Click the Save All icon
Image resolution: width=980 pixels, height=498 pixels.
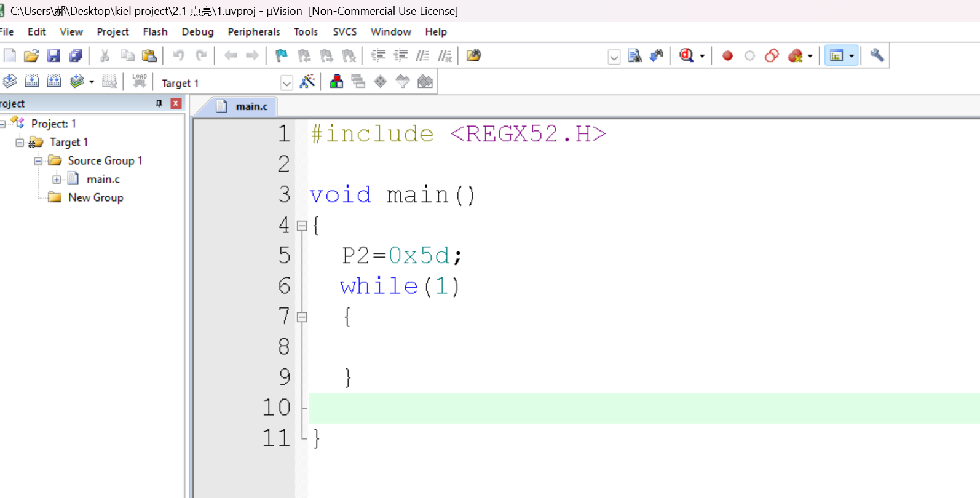pyautogui.click(x=76, y=56)
